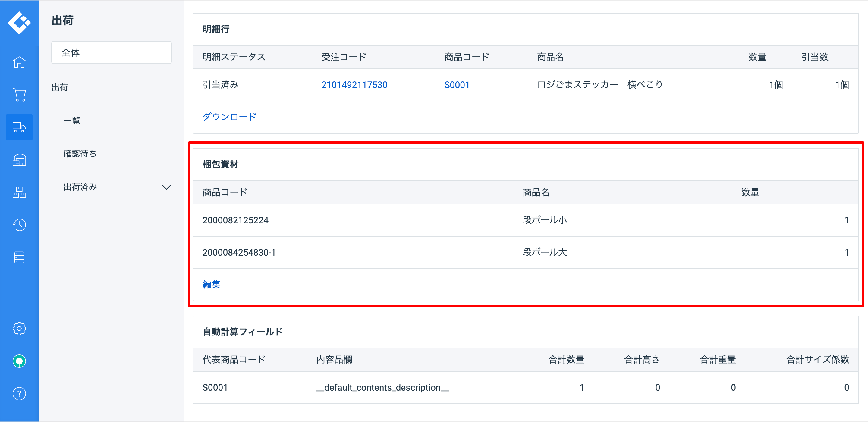868x422 pixels.
Task: Click the 合計サイズ係数 column header
Action: tap(817, 359)
